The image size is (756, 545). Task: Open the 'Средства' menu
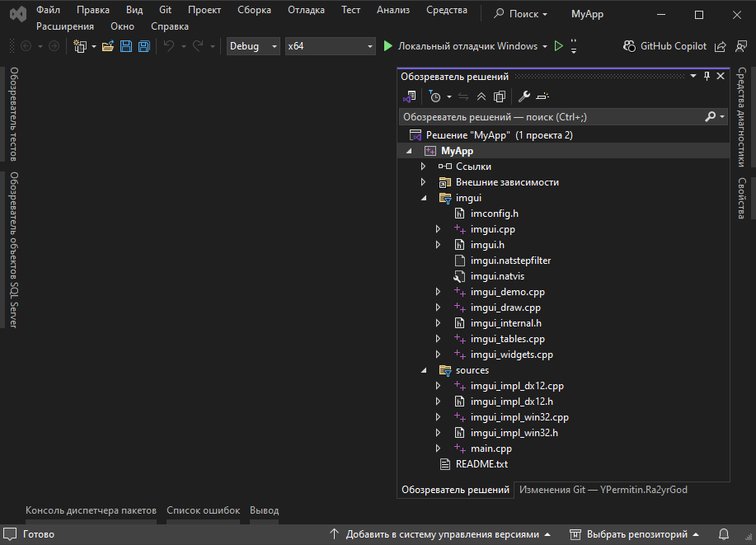click(447, 10)
